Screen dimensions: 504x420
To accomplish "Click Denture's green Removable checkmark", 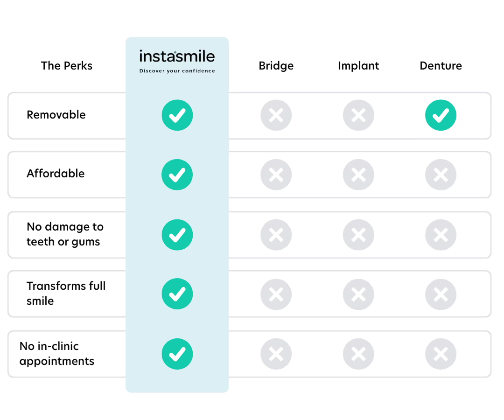I will tap(441, 115).
